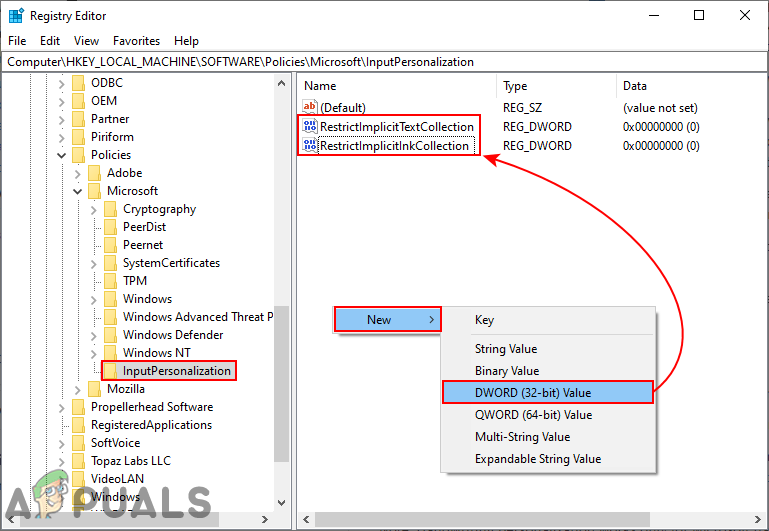
Task: Click the Cryptography folder icon
Action: point(110,209)
